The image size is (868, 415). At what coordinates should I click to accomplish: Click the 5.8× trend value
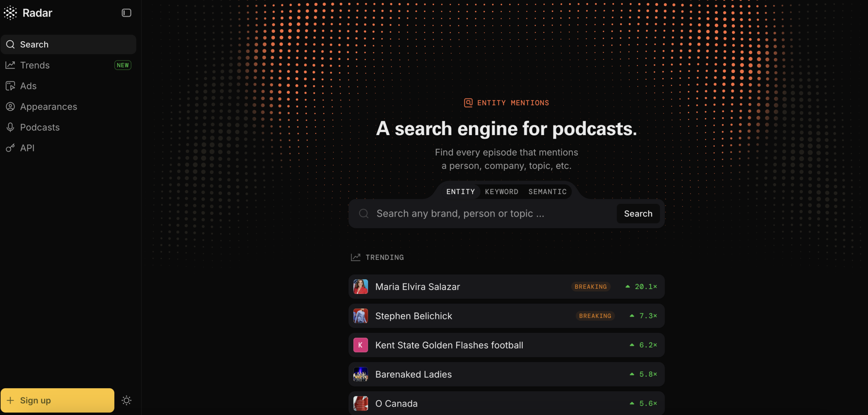tap(648, 374)
